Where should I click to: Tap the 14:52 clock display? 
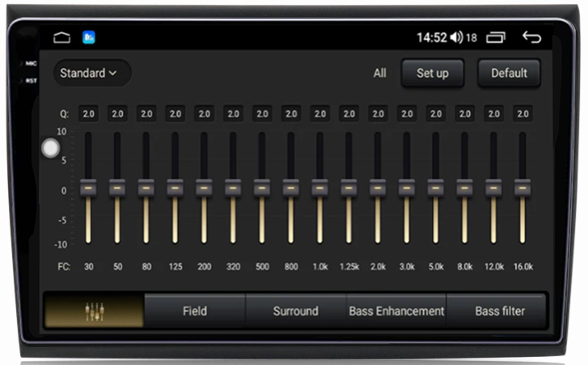(432, 37)
